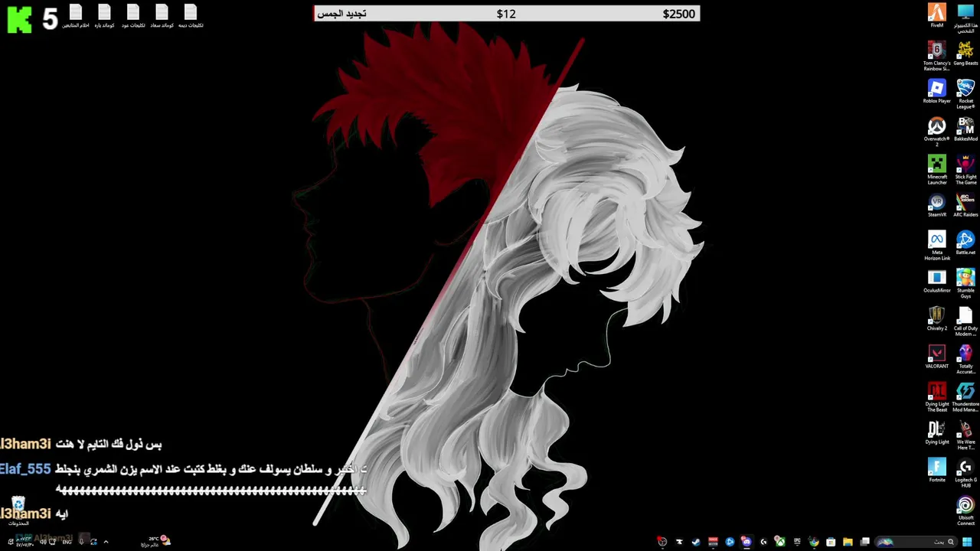Open the Battle.net desktop icon
This screenshot has height=551, width=980.
965,243
